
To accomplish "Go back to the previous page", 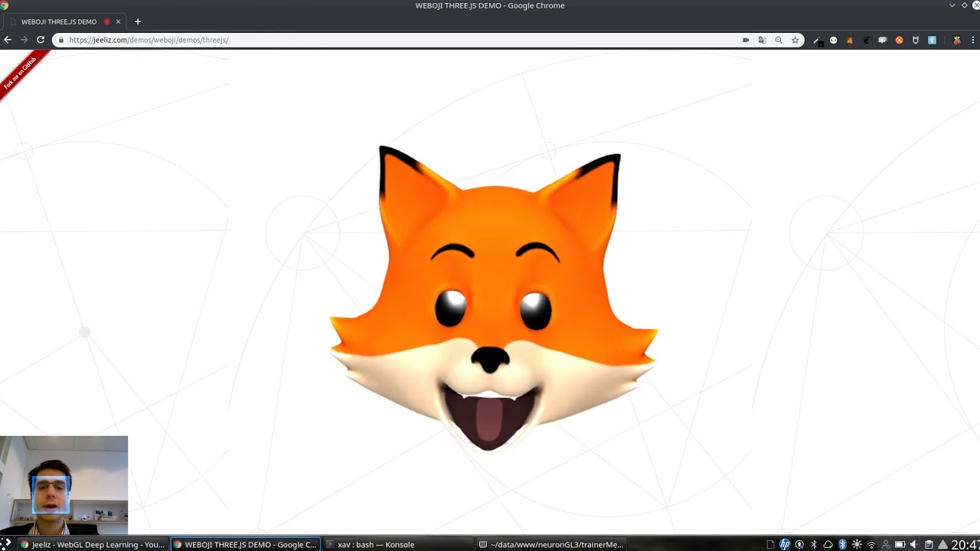I will pos(8,40).
